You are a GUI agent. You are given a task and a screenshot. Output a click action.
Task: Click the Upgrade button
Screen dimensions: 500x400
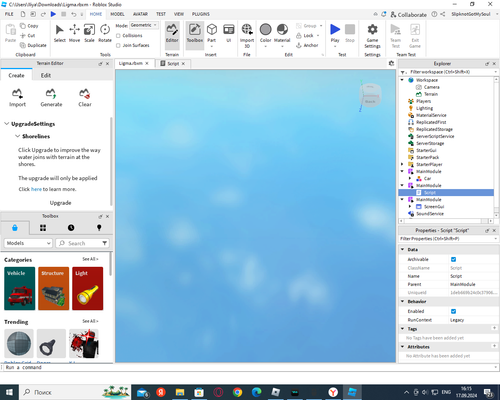pos(60,203)
